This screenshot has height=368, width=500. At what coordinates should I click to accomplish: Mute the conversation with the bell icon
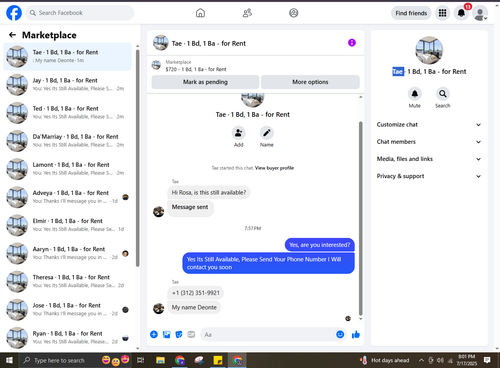(x=415, y=94)
